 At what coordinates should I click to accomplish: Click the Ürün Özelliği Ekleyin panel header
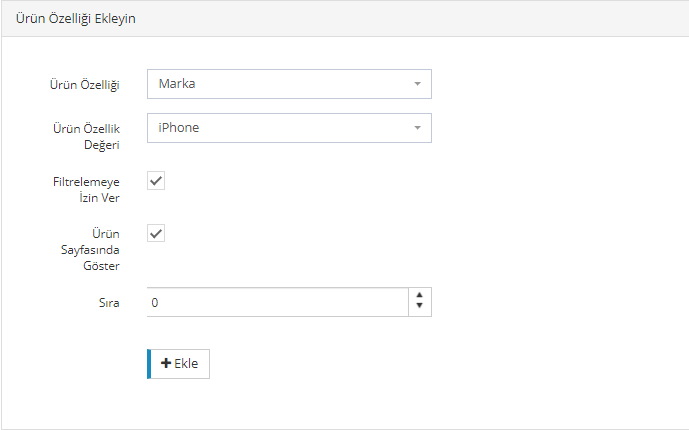coord(77,19)
